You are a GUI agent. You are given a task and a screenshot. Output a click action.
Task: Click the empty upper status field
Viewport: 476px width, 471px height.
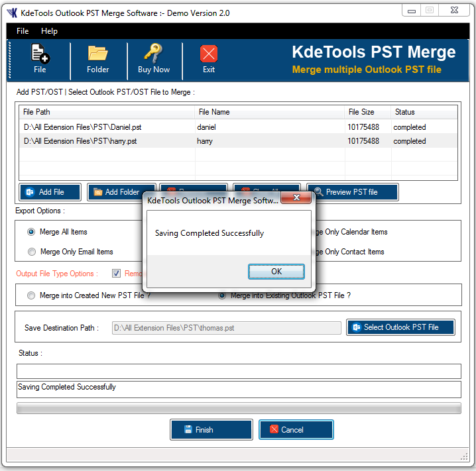[x=239, y=371]
